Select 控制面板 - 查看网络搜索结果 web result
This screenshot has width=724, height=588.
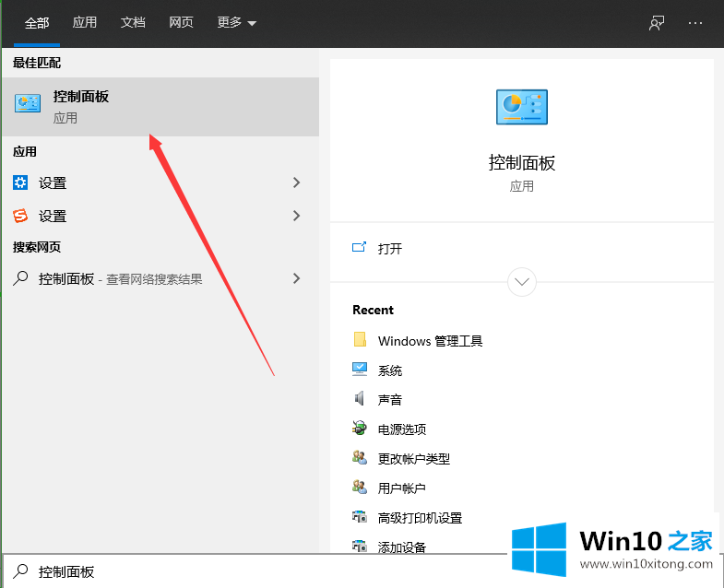160,278
